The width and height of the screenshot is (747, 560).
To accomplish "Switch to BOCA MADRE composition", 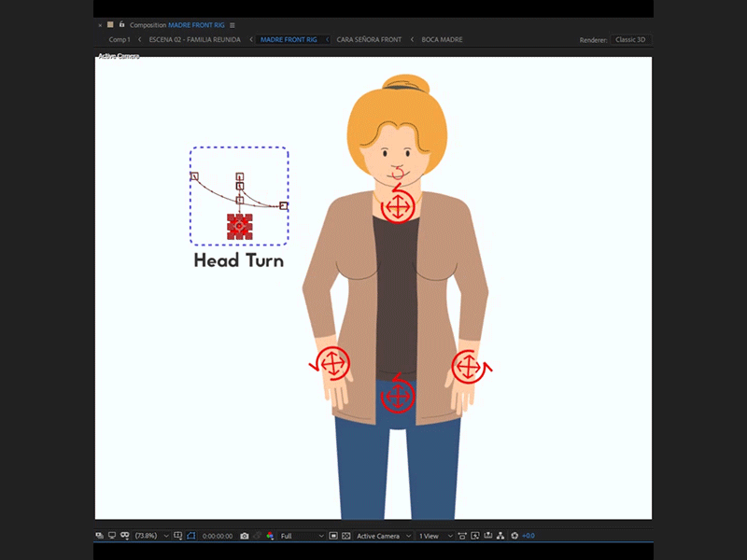I will tap(442, 39).
